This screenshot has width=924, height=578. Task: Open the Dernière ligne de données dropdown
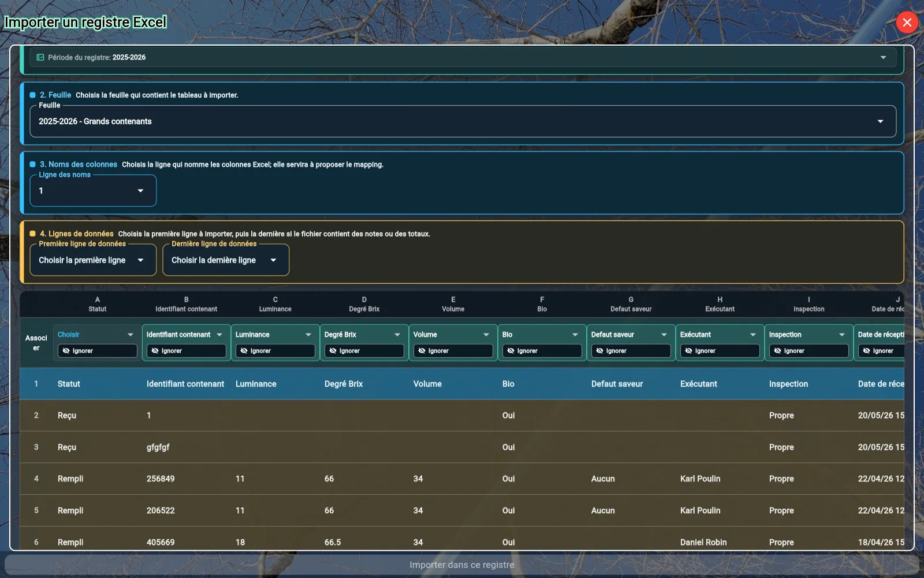226,260
